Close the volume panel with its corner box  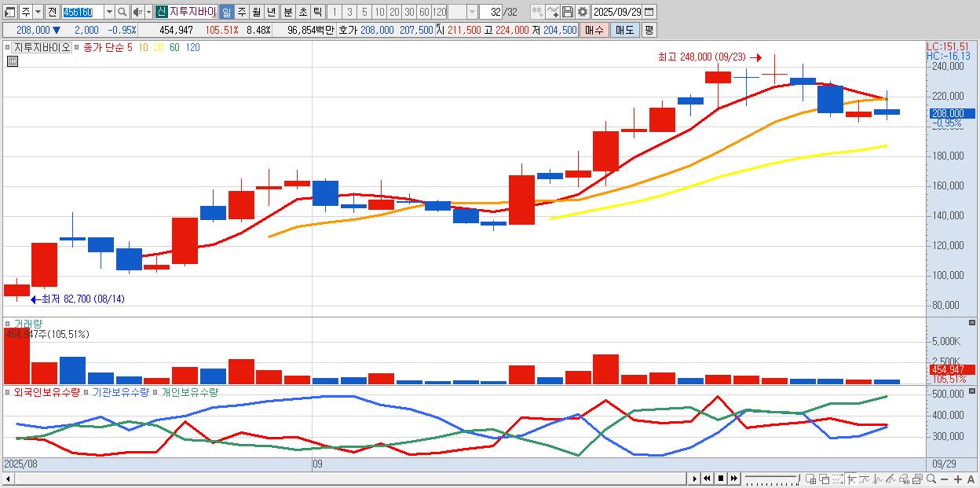point(972,323)
